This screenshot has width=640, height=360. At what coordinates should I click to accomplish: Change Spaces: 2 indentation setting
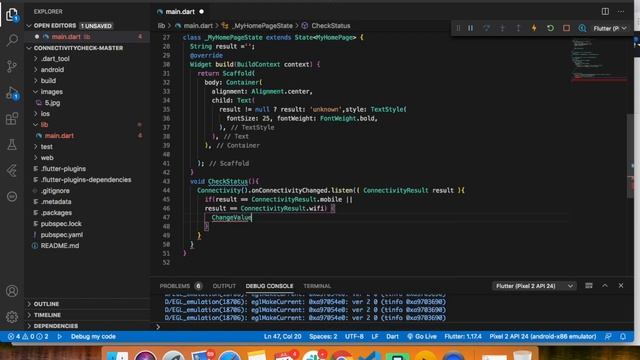pyautogui.click(x=323, y=336)
